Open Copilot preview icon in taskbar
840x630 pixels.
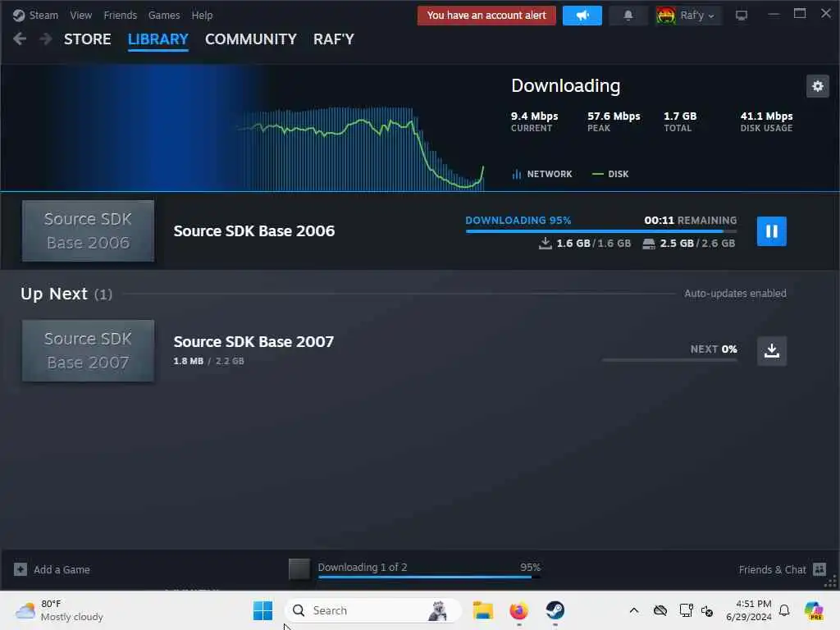click(814, 610)
